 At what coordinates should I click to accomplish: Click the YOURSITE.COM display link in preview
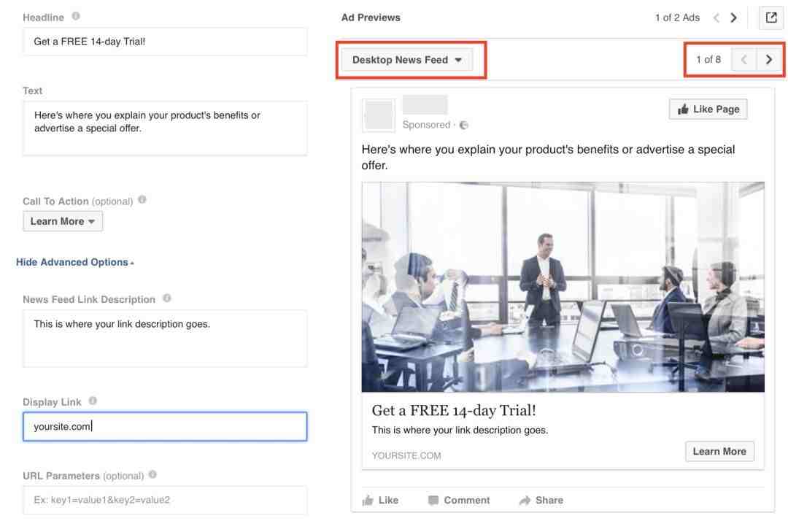pyautogui.click(x=406, y=455)
